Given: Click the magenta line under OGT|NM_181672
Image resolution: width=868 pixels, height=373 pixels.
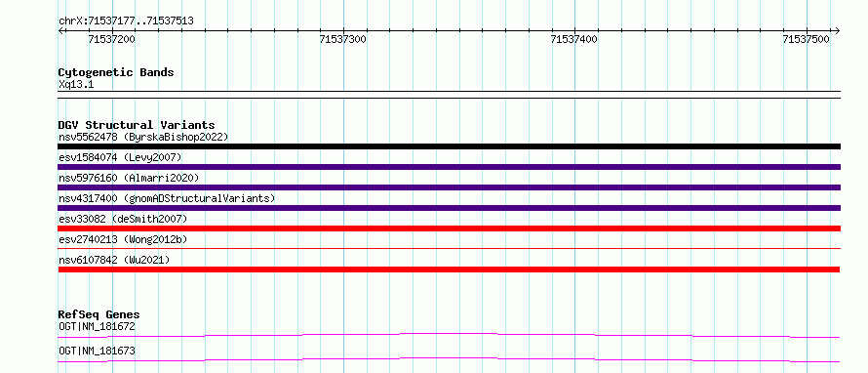Looking at the screenshot, I should (449, 335).
